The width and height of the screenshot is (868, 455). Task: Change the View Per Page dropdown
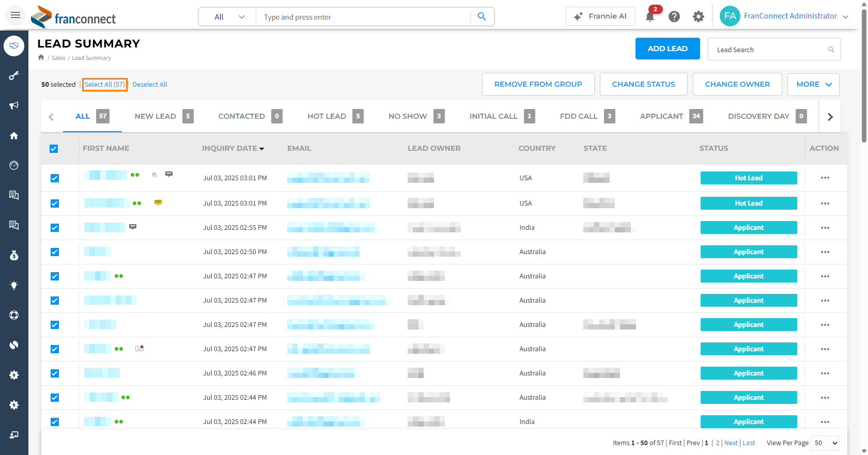pos(825,443)
